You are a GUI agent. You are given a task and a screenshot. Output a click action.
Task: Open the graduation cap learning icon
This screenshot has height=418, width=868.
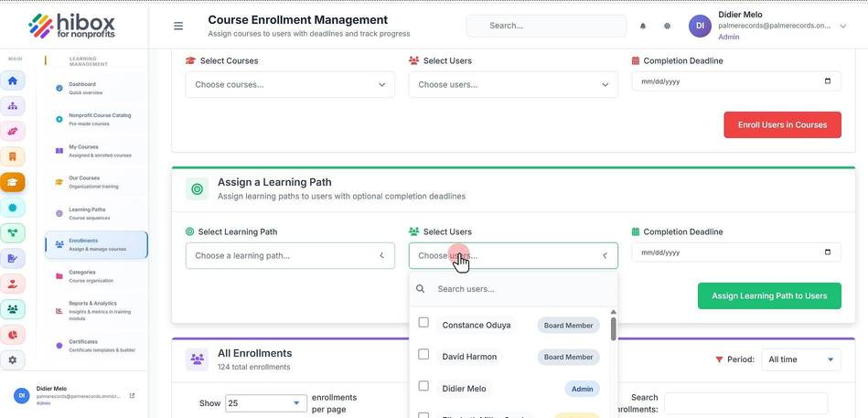[x=12, y=182]
